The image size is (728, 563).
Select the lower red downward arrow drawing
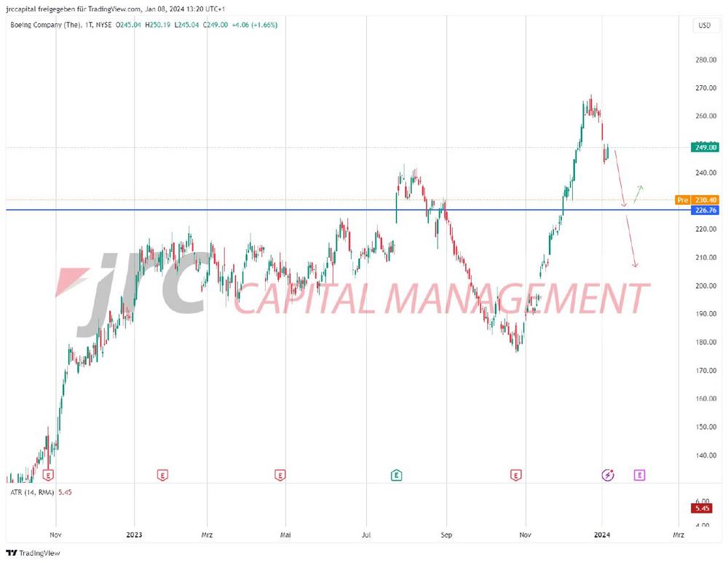point(630,240)
